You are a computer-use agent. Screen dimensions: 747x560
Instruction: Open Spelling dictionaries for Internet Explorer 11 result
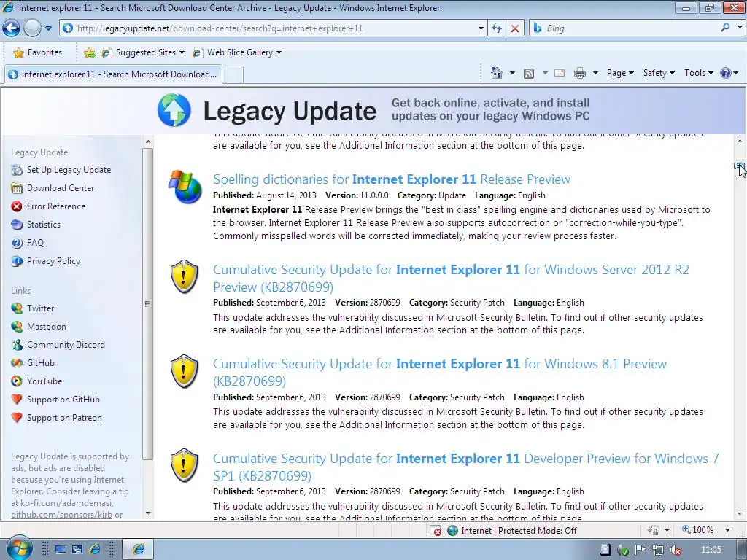point(392,179)
